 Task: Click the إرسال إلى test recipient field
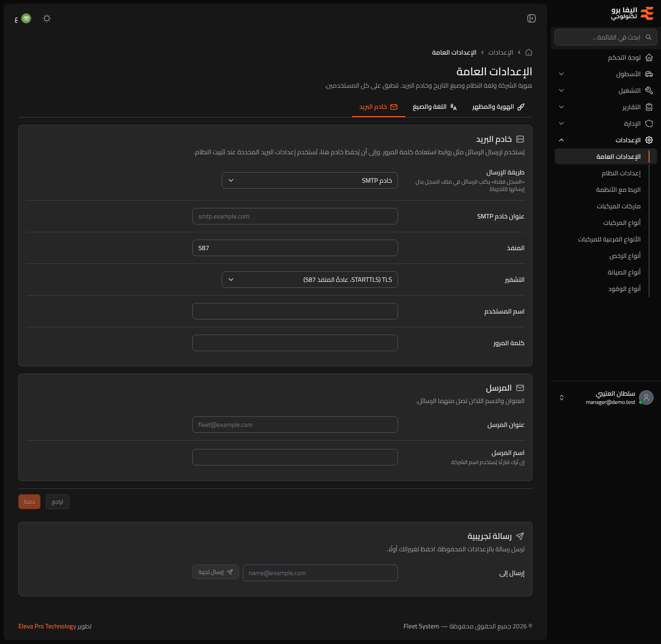click(320, 573)
